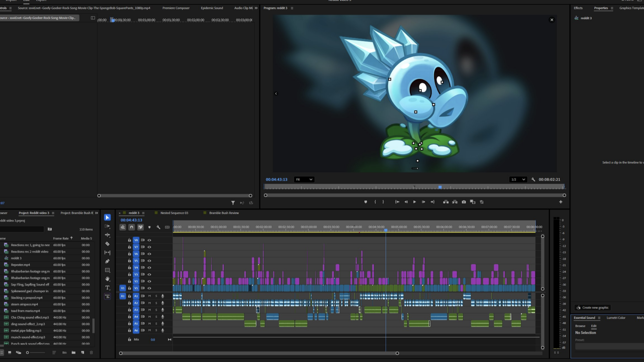Image resolution: width=644 pixels, height=362 pixels.
Task: Click the Create new graphic button
Action: click(x=592, y=307)
